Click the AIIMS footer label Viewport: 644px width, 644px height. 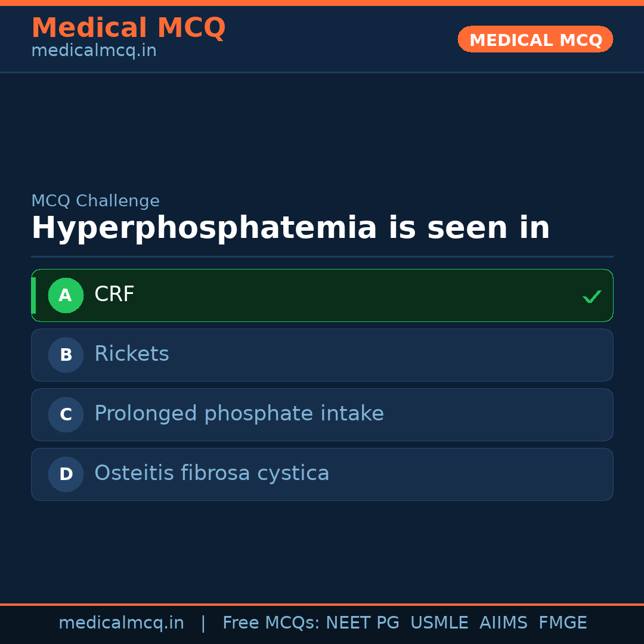(x=503, y=623)
